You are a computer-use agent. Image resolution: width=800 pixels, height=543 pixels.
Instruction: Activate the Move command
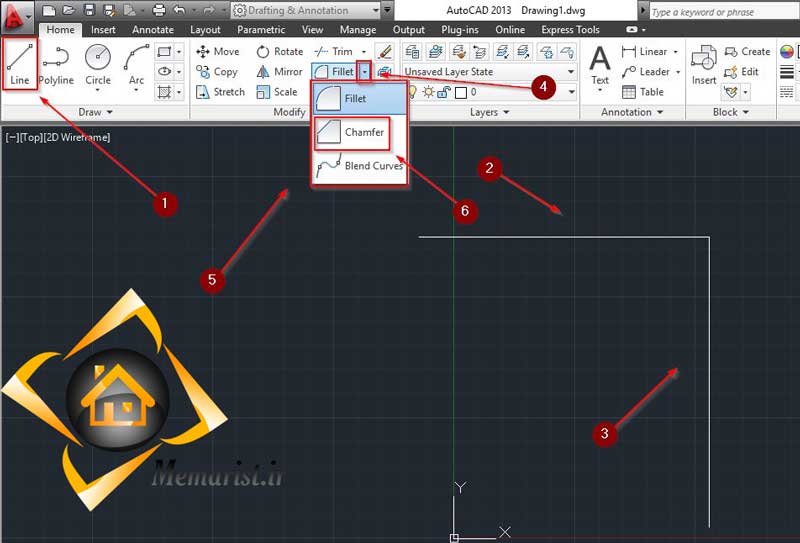coord(217,52)
